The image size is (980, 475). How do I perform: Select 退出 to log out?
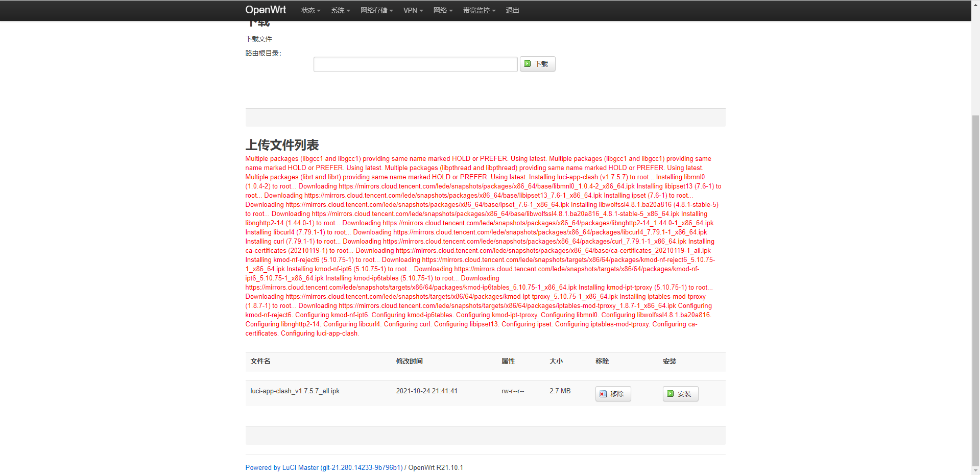click(512, 10)
